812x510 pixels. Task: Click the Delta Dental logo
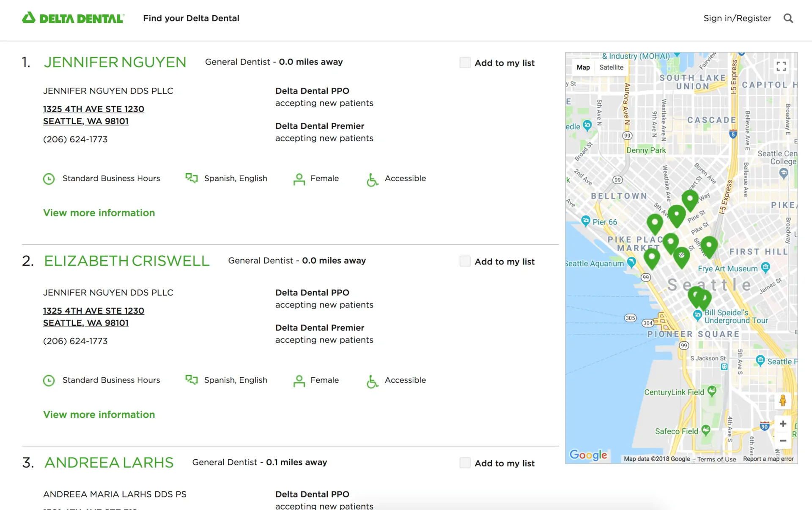pos(73,18)
